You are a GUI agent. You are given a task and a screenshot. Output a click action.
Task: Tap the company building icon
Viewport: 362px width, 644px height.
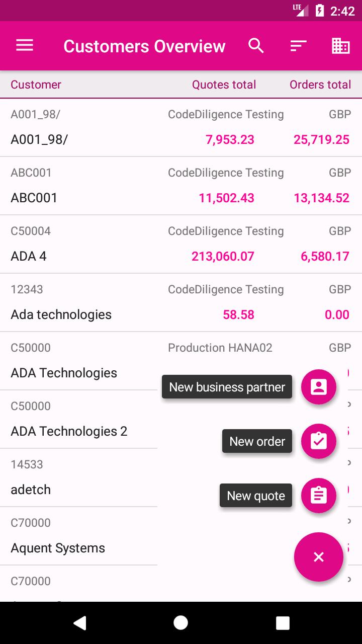click(341, 46)
